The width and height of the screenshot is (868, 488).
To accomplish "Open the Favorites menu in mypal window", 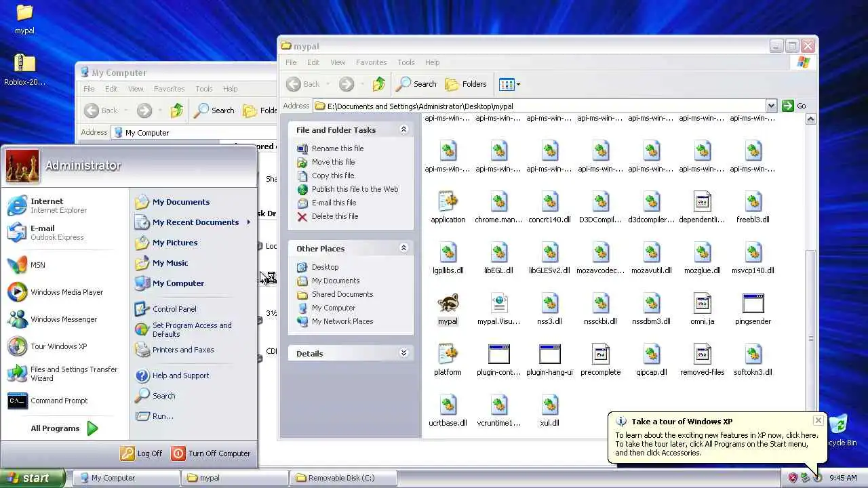I will (371, 62).
